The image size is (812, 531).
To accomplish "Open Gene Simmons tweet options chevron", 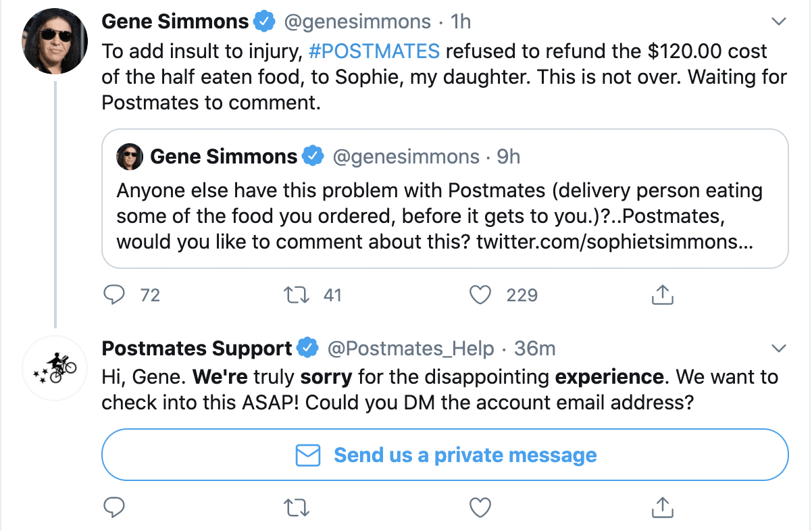I will pos(779,22).
